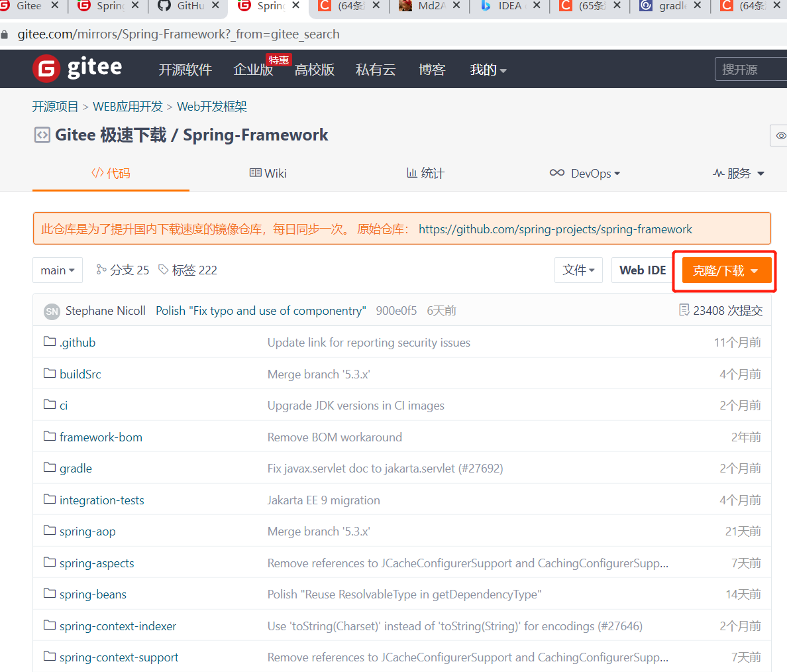The height and width of the screenshot is (672, 787).
Task: Switch to the Wiki tab
Action: point(268,173)
